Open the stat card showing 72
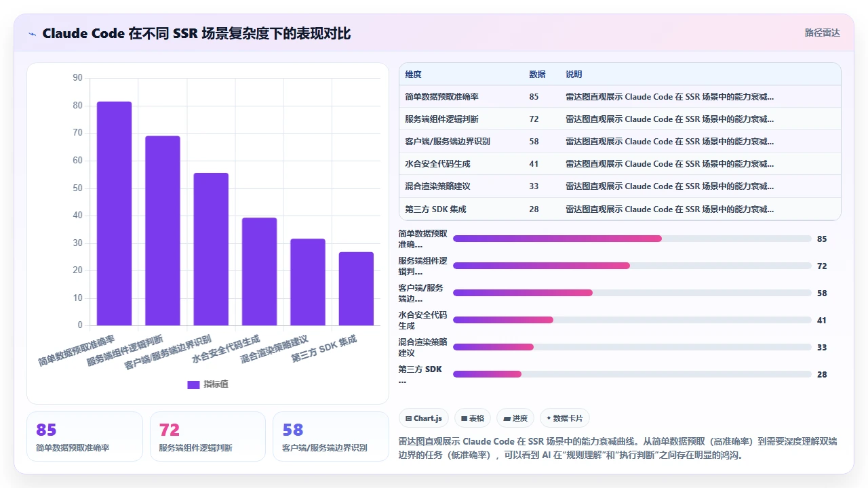 (x=208, y=436)
